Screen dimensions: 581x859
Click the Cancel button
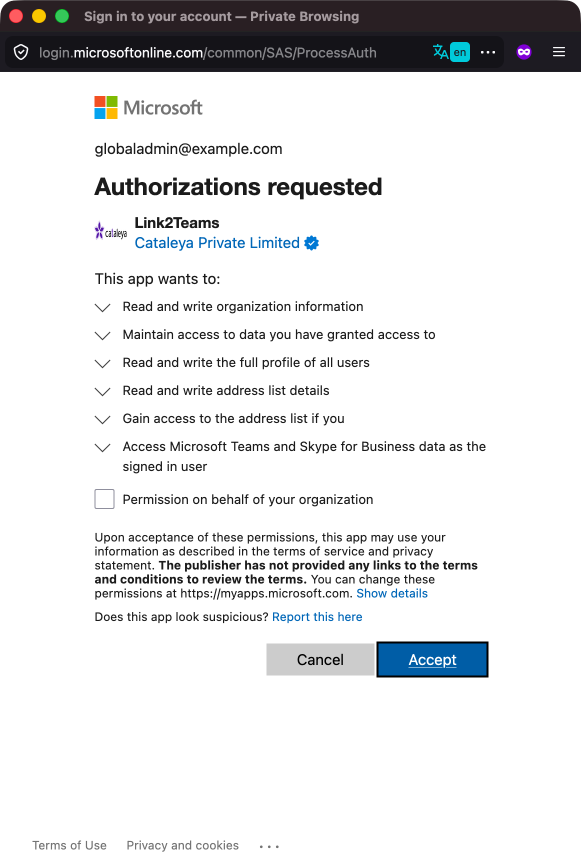(x=320, y=660)
